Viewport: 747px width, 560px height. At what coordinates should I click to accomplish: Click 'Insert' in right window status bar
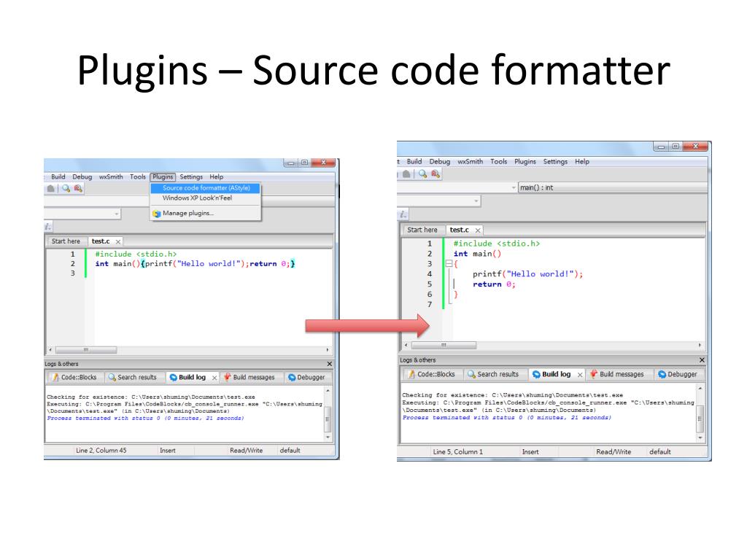(530, 452)
